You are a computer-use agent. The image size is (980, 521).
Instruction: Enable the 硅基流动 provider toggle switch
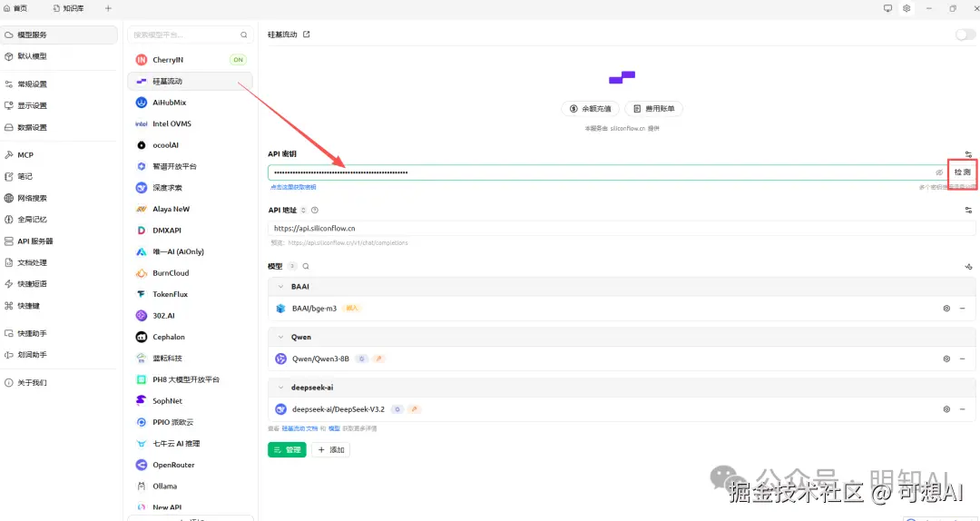click(x=965, y=35)
